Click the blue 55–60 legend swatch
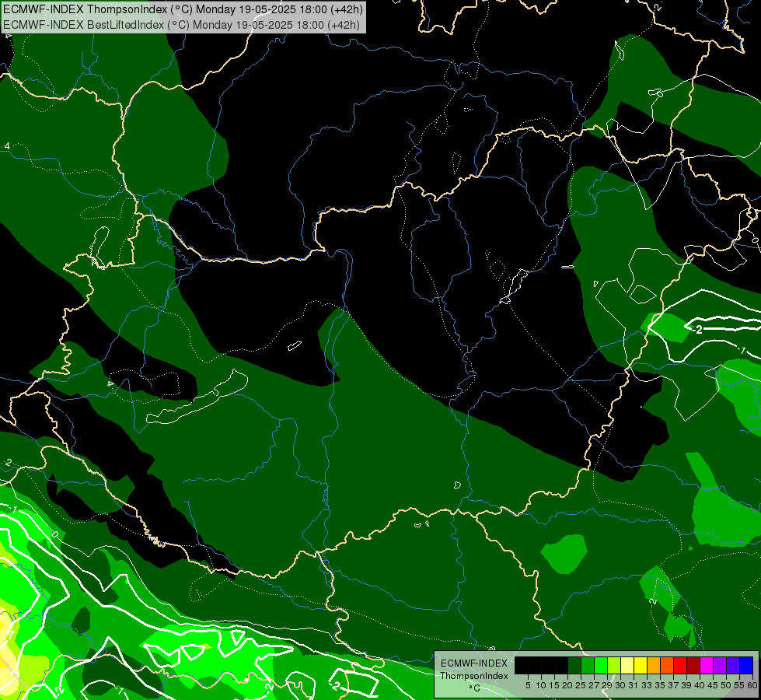 tap(746, 665)
